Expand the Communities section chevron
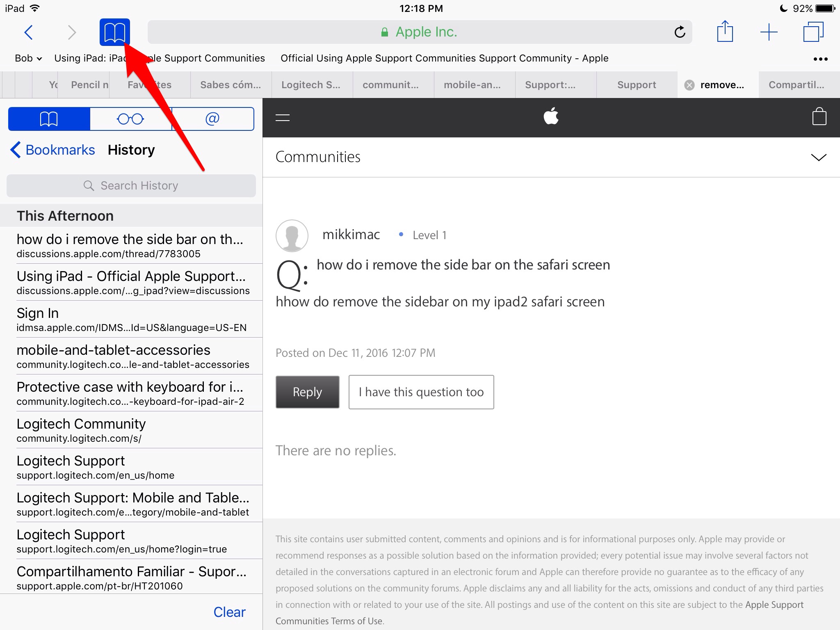This screenshot has width=840, height=630. pyautogui.click(x=818, y=157)
